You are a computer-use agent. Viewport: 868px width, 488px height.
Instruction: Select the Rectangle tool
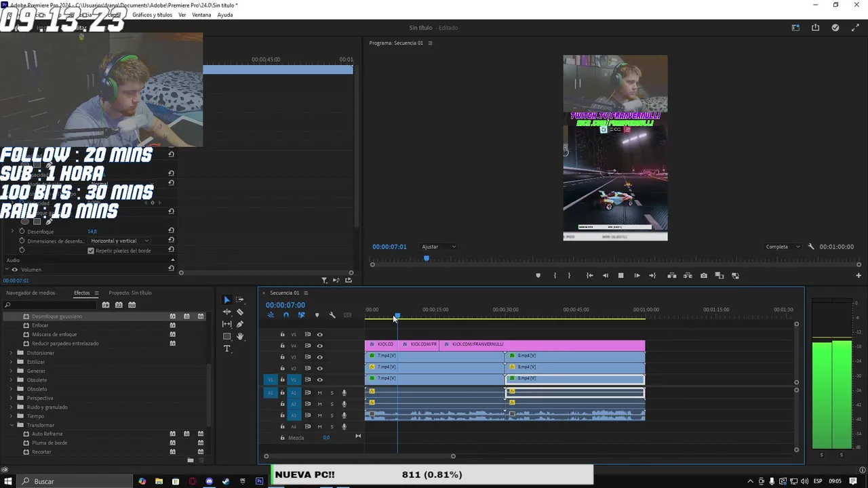pyautogui.click(x=226, y=336)
